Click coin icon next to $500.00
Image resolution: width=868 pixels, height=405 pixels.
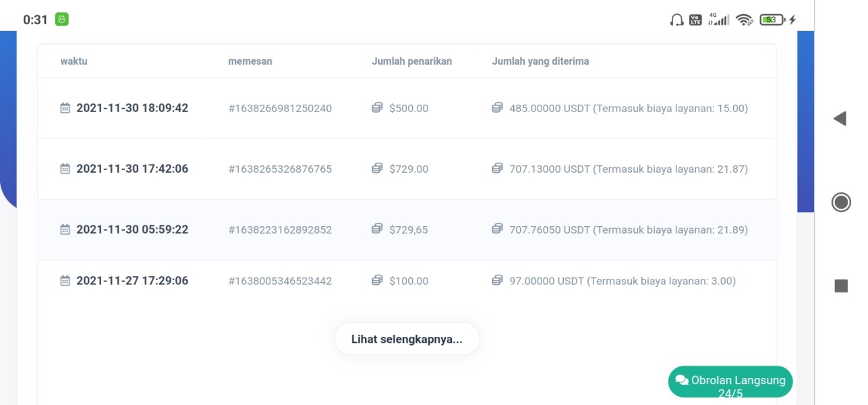[377, 108]
